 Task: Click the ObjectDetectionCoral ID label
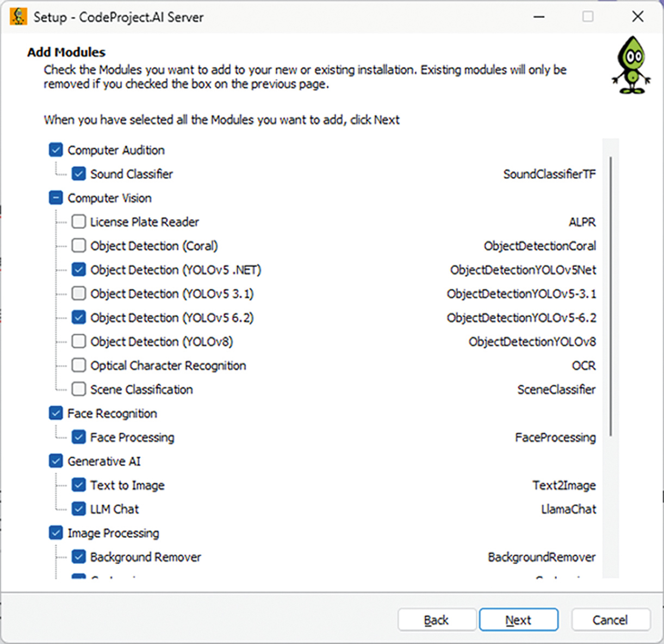click(540, 246)
